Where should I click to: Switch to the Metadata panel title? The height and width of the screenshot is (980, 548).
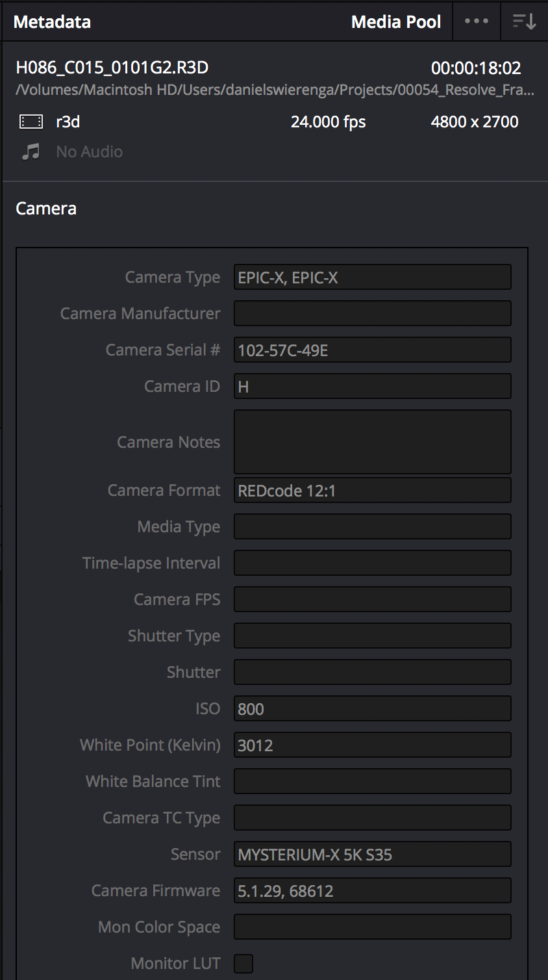pos(52,21)
